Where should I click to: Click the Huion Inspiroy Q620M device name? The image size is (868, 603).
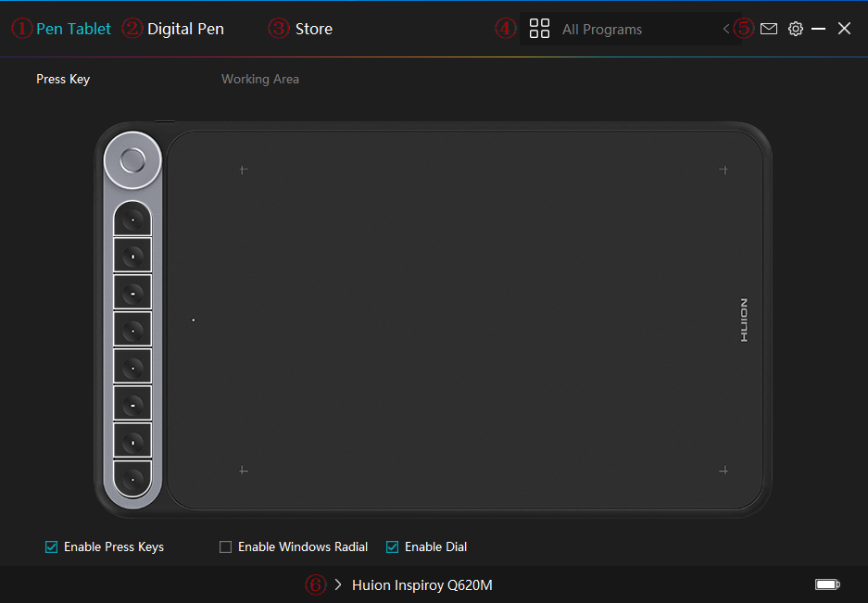tap(421, 585)
